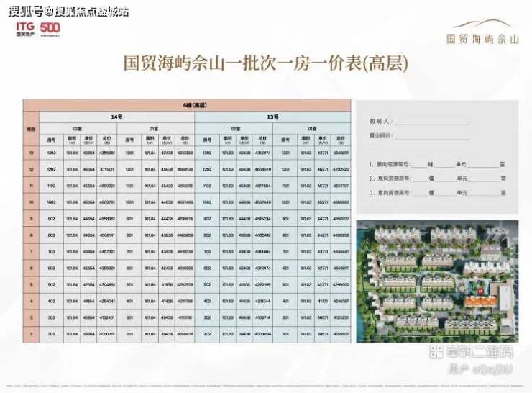Viewport: 532px width, 393px height.
Task: Click the 楼层 column header
Action: pyautogui.click(x=31, y=129)
